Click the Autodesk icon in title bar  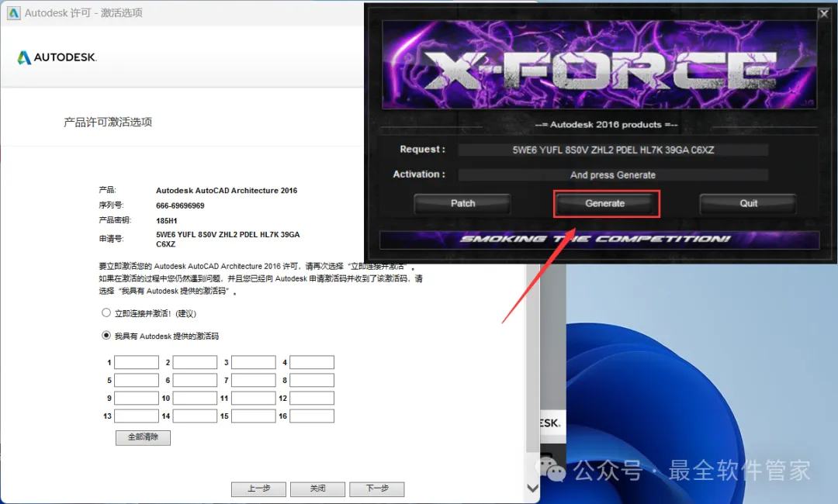coord(13,13)
